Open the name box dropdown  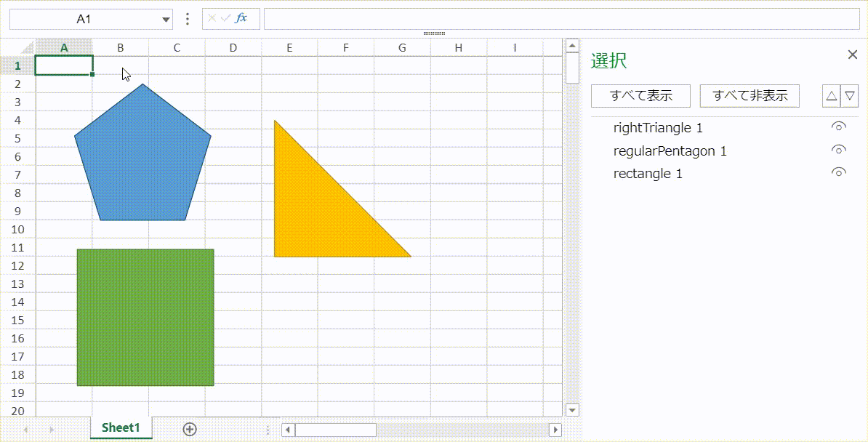(166, 20)
